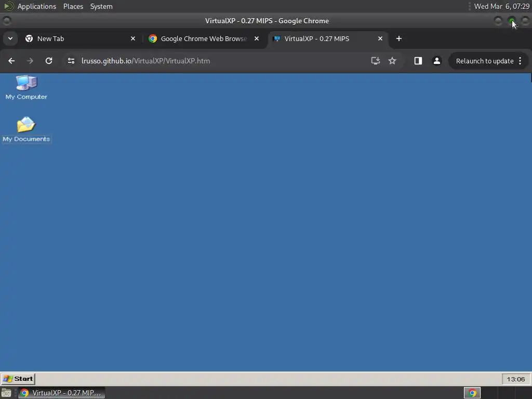Click the show desktop icon in bottom panel
Image resolution: width=532 pixels, height=399 pixels.
coord(6,393)
